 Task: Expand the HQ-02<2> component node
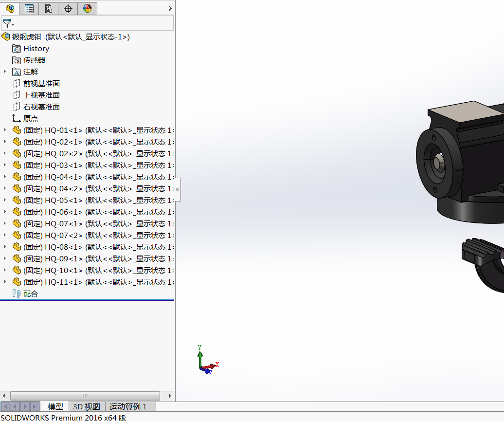[4, 153]
